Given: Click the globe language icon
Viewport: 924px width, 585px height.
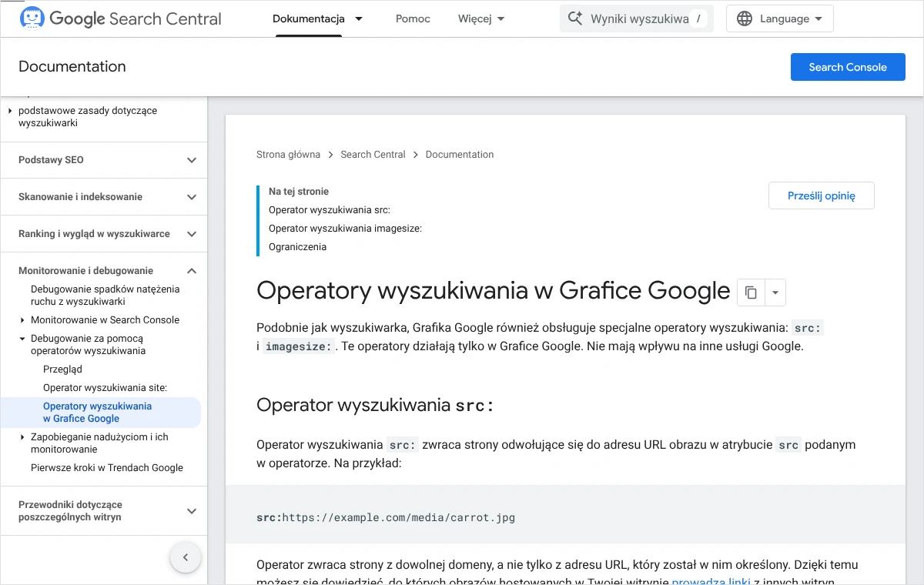Looking at the screenshot, I should (x=745, y=18).
